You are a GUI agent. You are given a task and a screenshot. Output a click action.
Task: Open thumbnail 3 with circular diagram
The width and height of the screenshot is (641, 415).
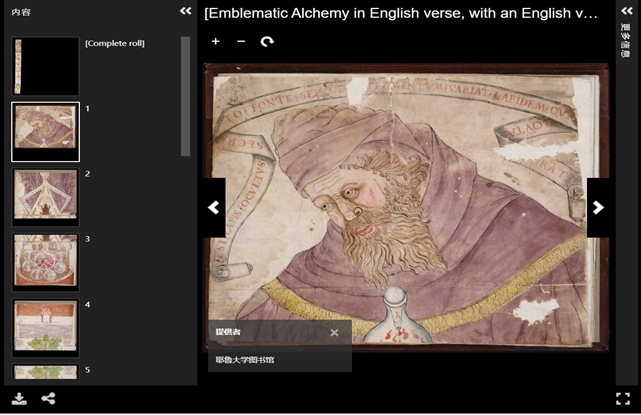coord(45,262)
